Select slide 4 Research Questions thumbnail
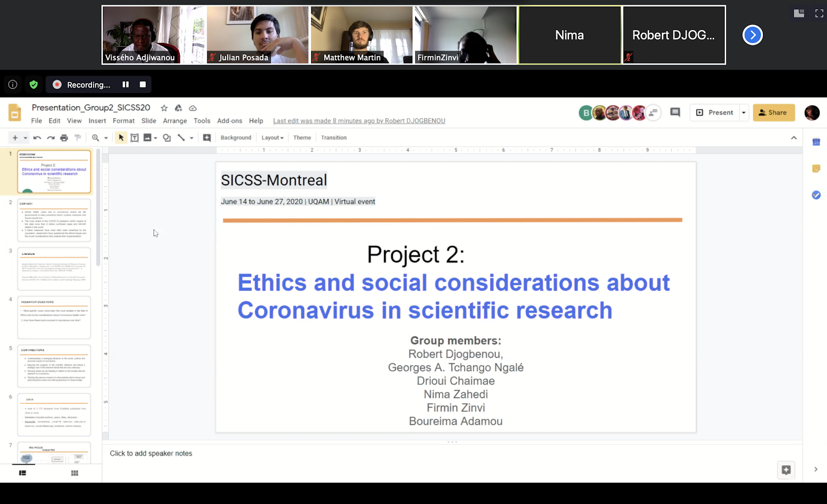 click(54, 317)
